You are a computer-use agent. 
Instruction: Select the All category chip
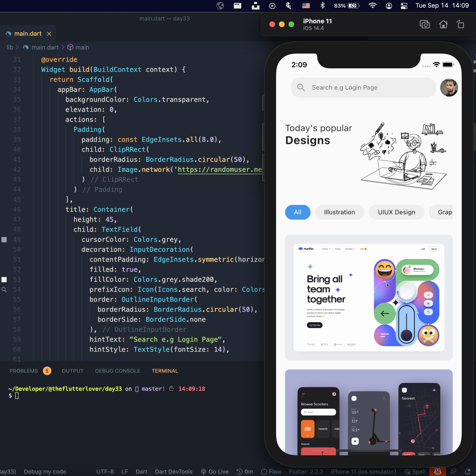(x=298, y=212)
